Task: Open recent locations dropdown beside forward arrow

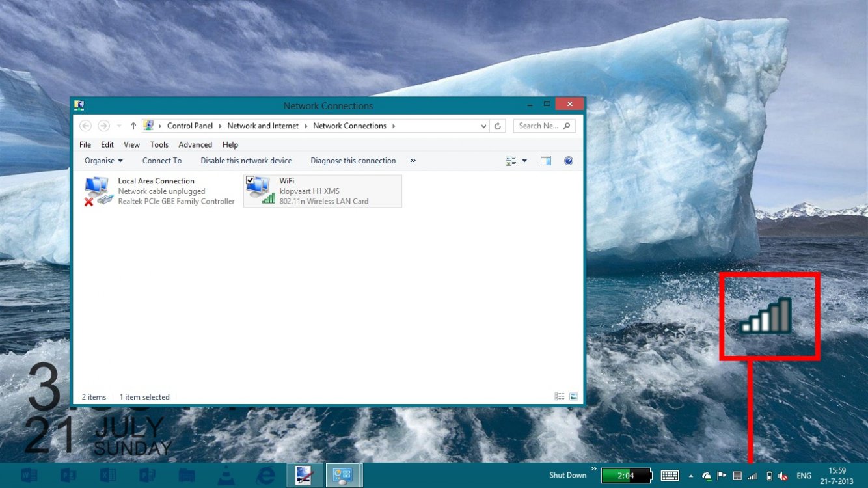Action: (x=119, y=126)
